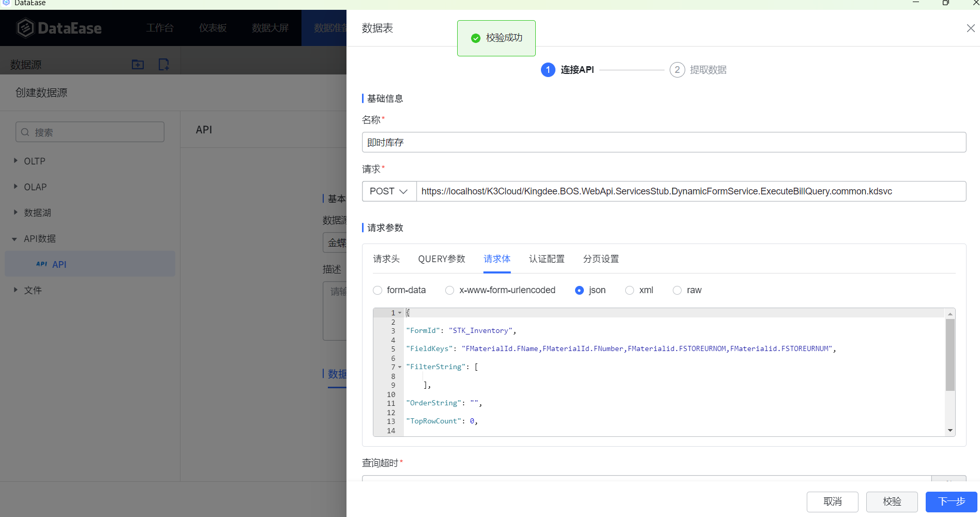
Task: Choose the raw body type radio button
Action: click(x=677, y=291)
